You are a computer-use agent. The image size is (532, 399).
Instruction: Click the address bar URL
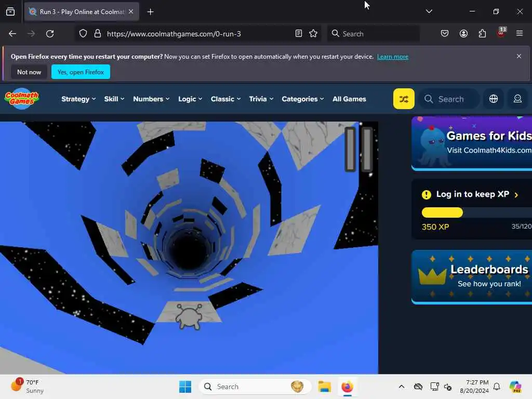[174, 34]
